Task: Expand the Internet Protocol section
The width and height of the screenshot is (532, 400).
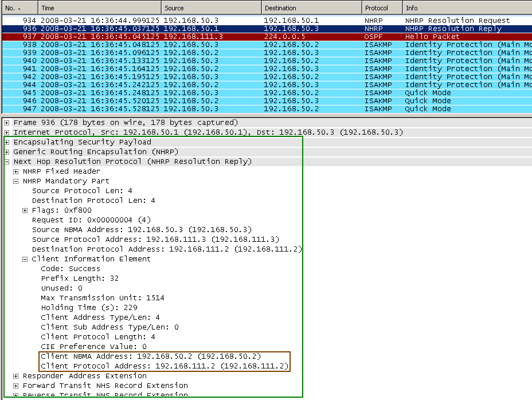Action: [6, 132]
